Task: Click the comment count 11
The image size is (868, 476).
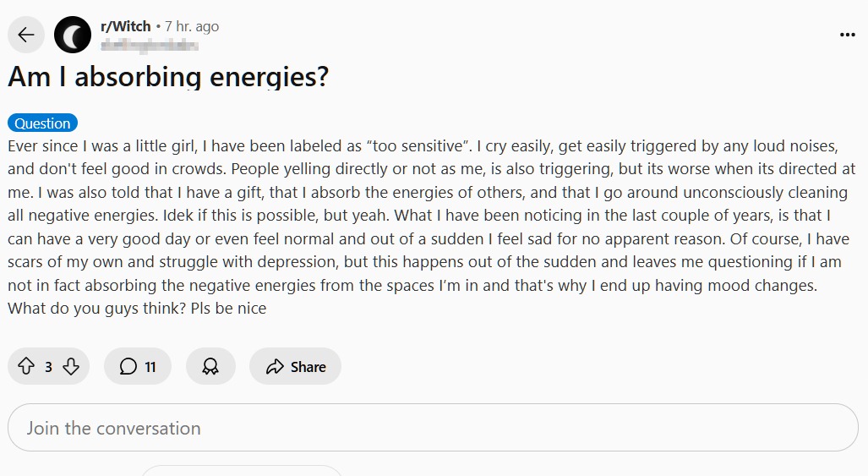Action: [x=150, y=366]
